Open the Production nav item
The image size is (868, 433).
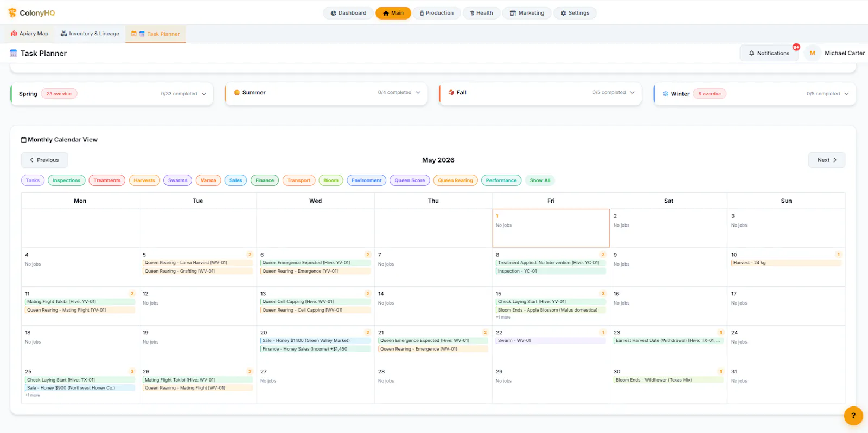click(437, 13)
